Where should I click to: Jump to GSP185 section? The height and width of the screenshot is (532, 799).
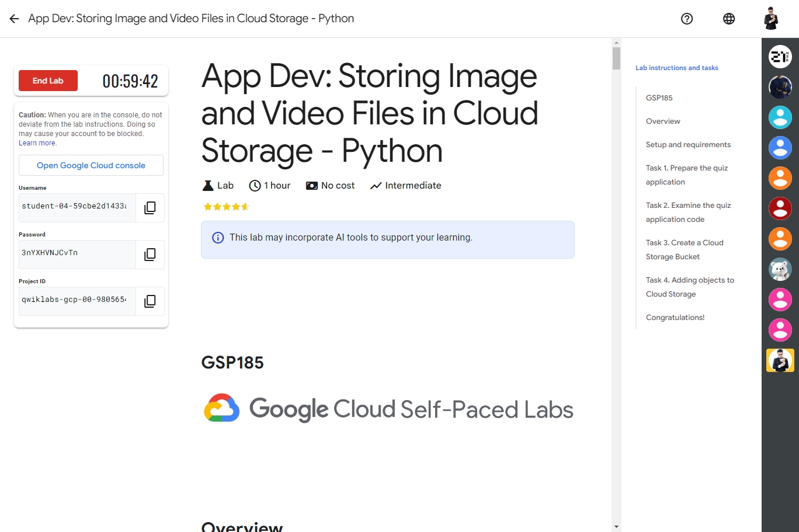click(x=659, y=98)
